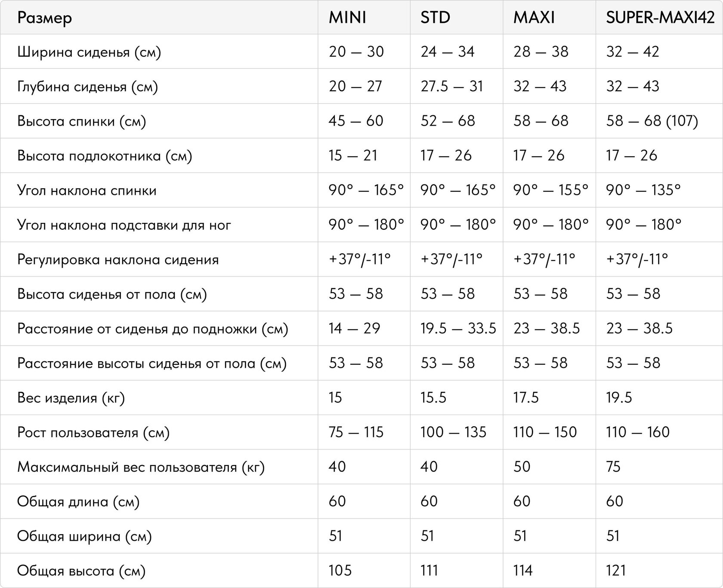Click the 19.5 — 33.5 footrest distance cell
The width and height of the screenshot is (723, 588).
(x=458, y=329)
